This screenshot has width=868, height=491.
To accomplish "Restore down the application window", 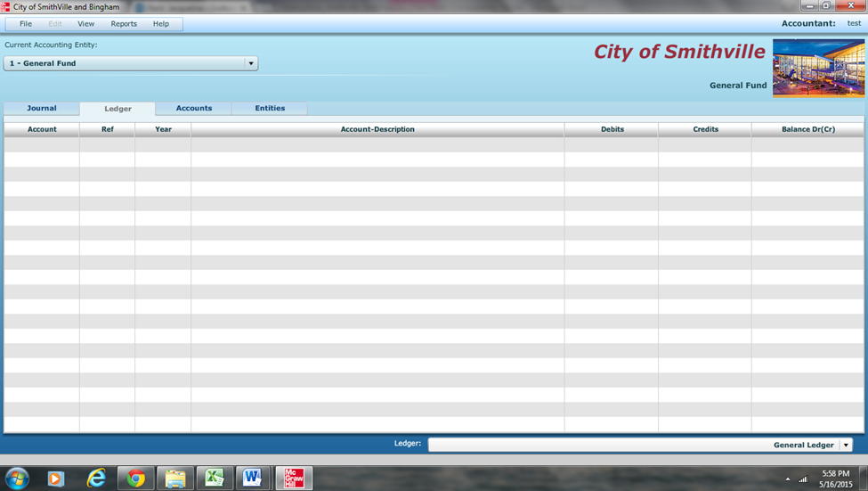I will pos(826,5).
